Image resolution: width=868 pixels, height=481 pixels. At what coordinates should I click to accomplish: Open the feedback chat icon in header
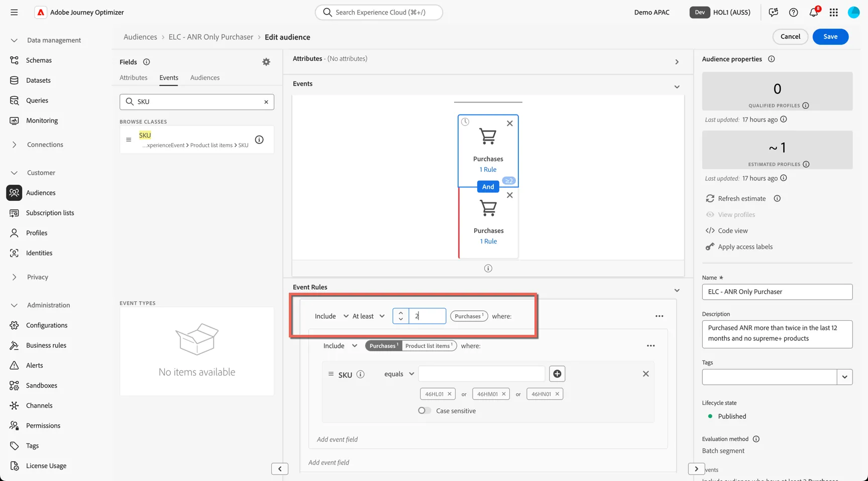click(774, 13)
